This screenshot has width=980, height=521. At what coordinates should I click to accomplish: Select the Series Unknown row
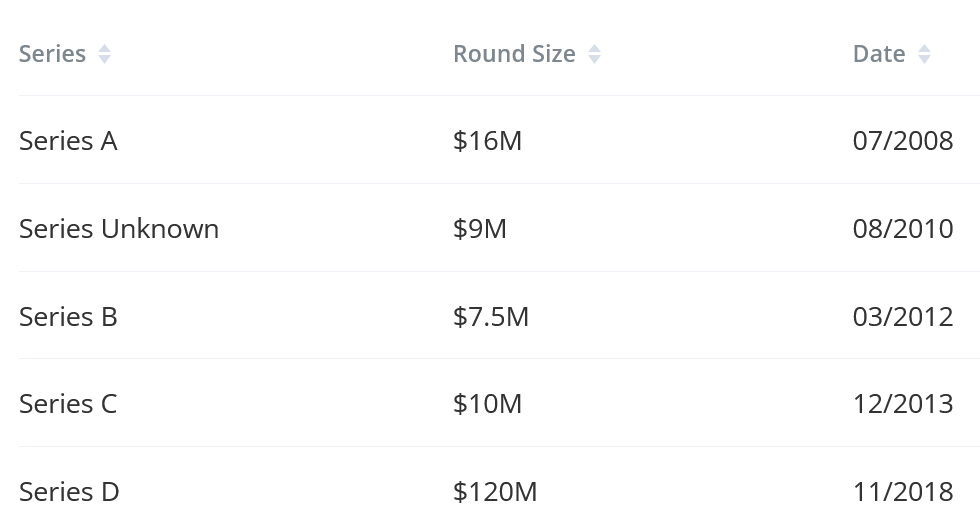point(499,228)
